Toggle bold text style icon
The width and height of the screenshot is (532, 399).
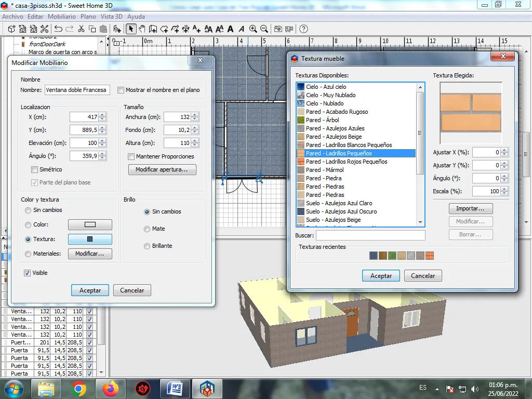pos(230,29)
